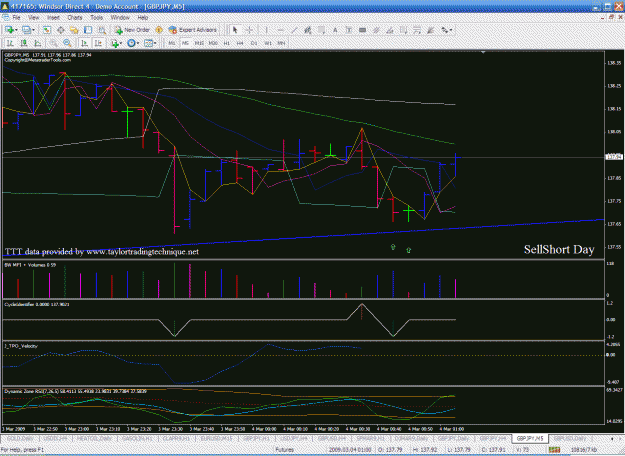
Task: Toggle chart auto scroll
Action: pos(84,43)
